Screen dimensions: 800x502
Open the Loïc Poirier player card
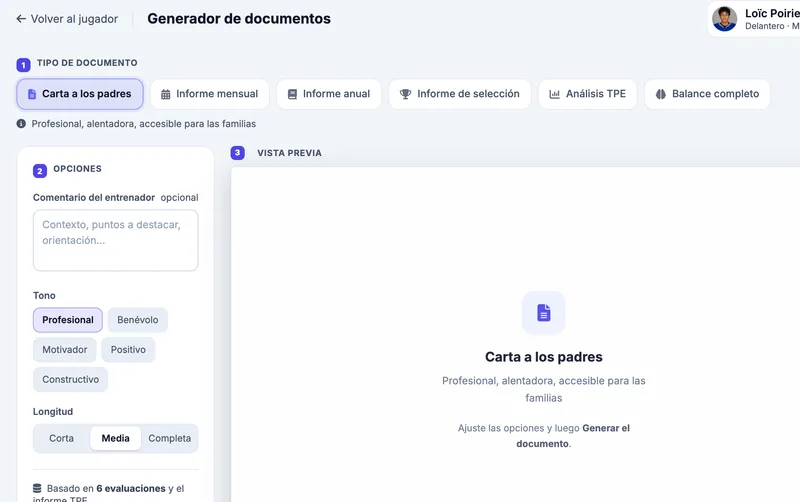754,19
